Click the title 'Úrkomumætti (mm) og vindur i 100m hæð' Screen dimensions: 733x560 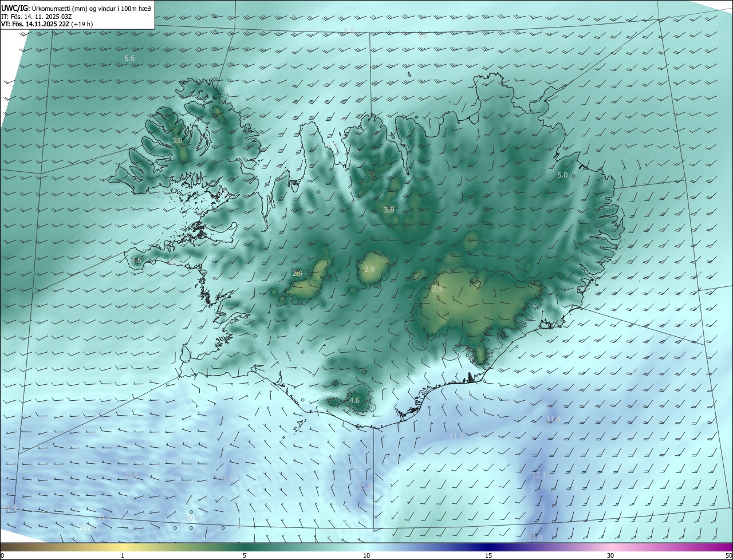92,9
